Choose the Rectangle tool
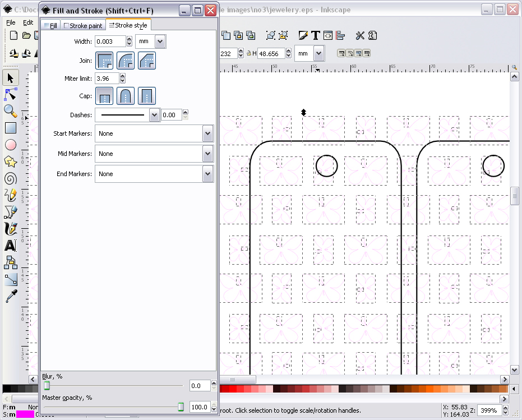This screenshot has width=522, height=420. click(11, 128)
